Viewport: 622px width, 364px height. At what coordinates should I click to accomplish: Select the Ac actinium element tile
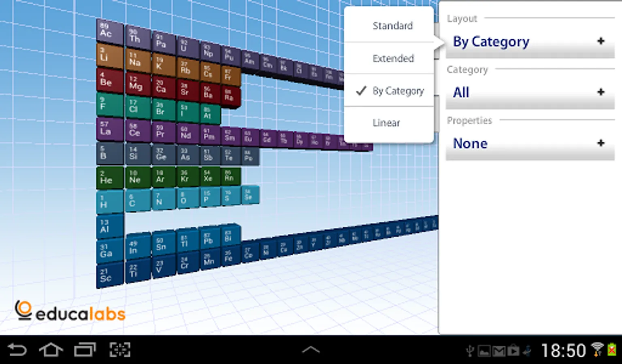(x=109, y=31)
